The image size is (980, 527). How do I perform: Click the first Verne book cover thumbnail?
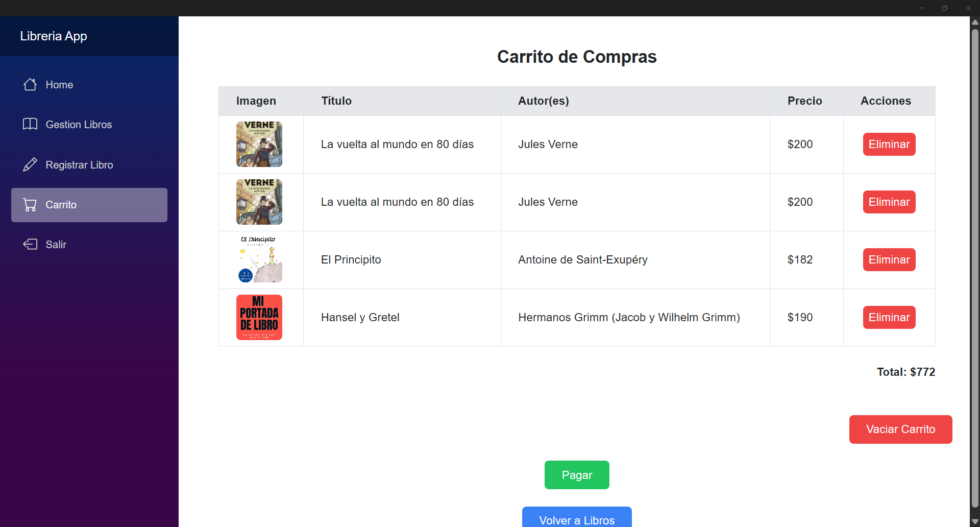(x=259, y=145)
